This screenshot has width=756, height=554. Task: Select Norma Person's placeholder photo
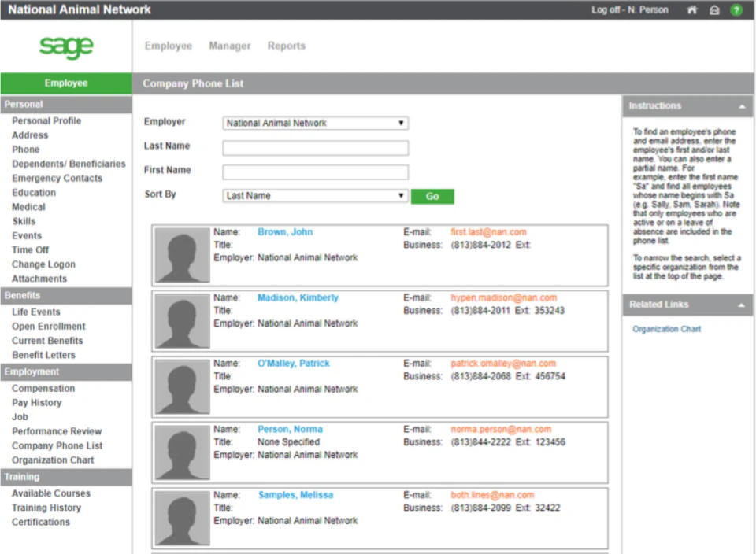click(x=181, y=452)
